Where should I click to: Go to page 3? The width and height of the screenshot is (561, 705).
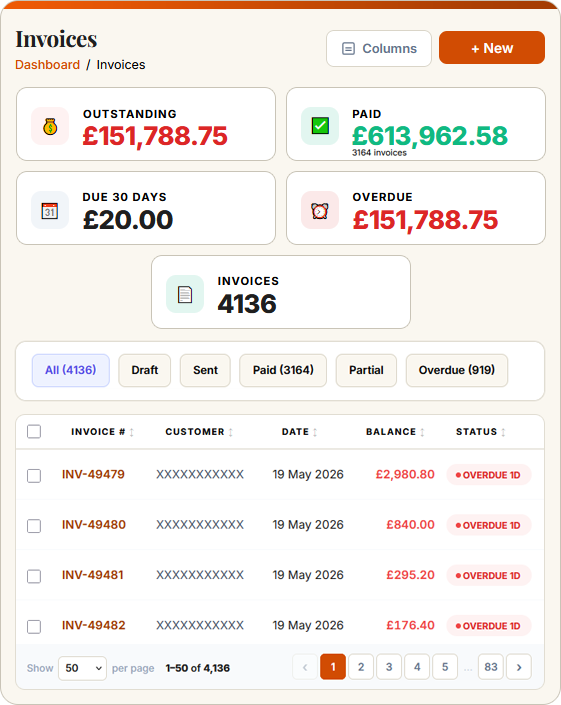tap(389, 667)
